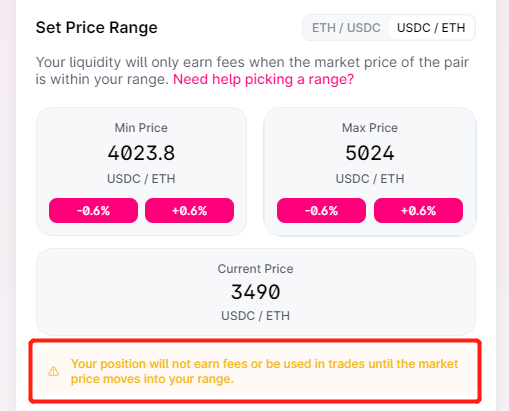Click the liquidity fees description text

pos(252,71)
